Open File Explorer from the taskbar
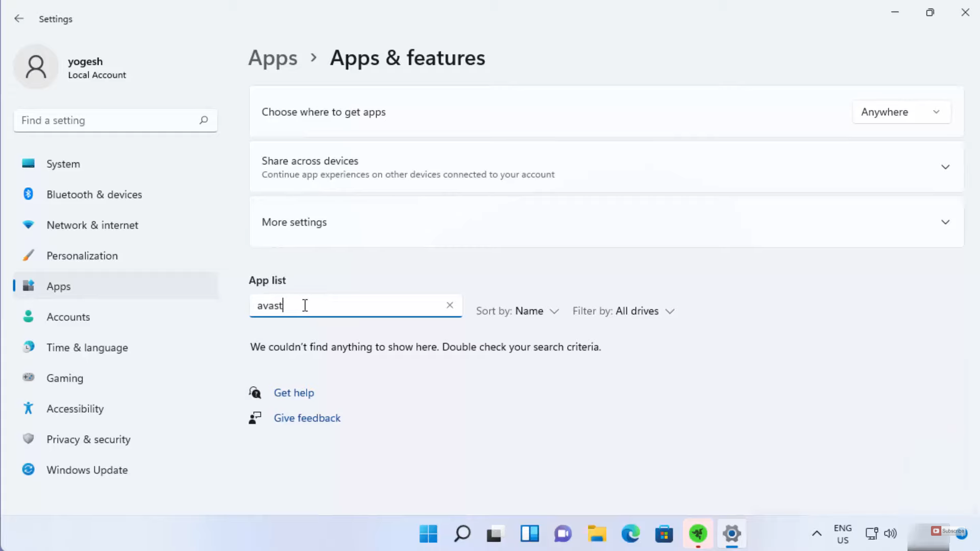This screenshot has width=980, height=551. pos(596,534)
